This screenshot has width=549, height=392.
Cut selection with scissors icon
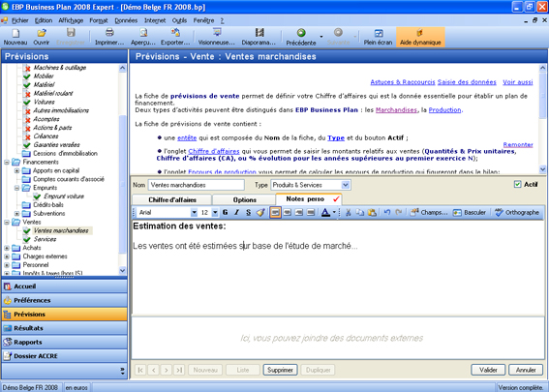pyautogui.click(x=348, y=212)
